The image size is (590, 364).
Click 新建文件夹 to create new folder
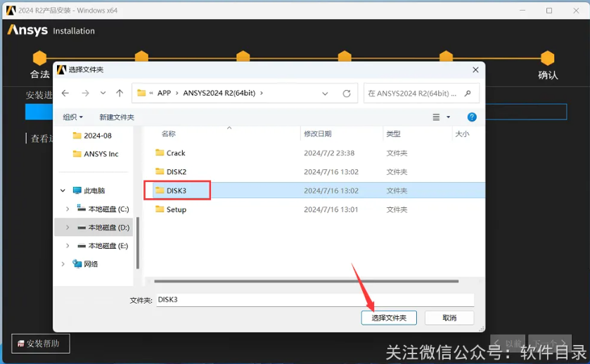point(116,117)
